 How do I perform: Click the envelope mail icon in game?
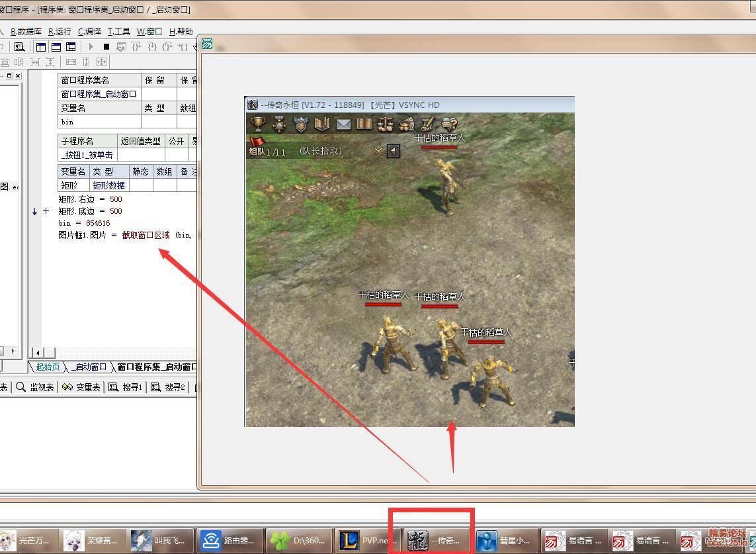(343, 124)
